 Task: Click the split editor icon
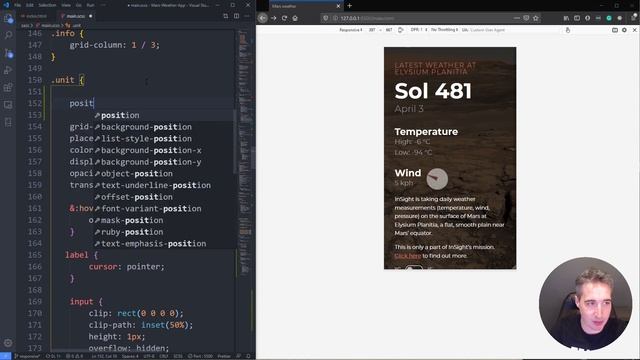coord(237,16)
